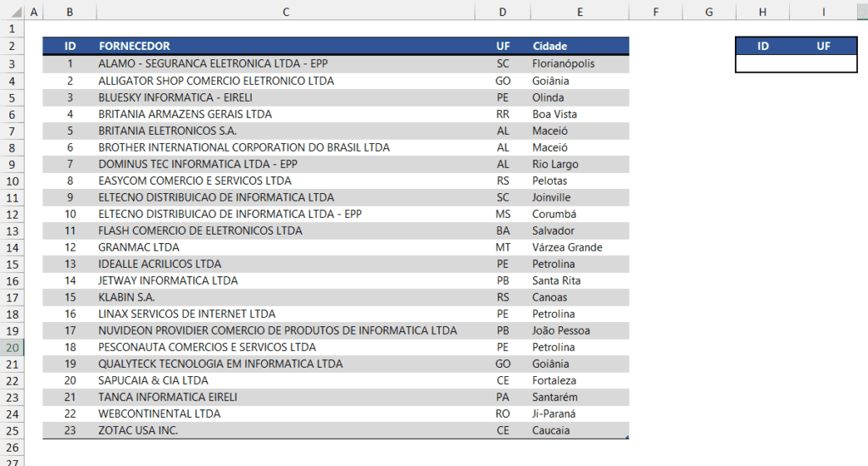868x466 pixels.
Task: Click the Salvador city cell
Action: [580, 230]
